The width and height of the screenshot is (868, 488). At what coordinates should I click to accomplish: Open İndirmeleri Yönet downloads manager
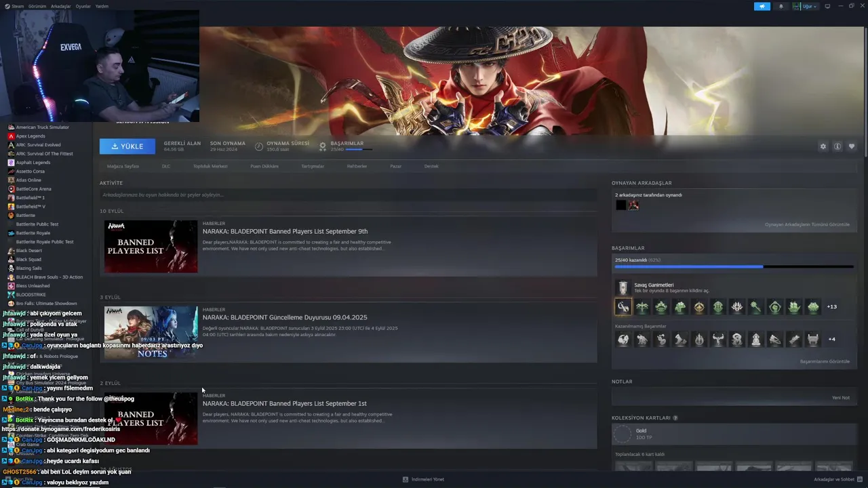(x=423, y=479)
